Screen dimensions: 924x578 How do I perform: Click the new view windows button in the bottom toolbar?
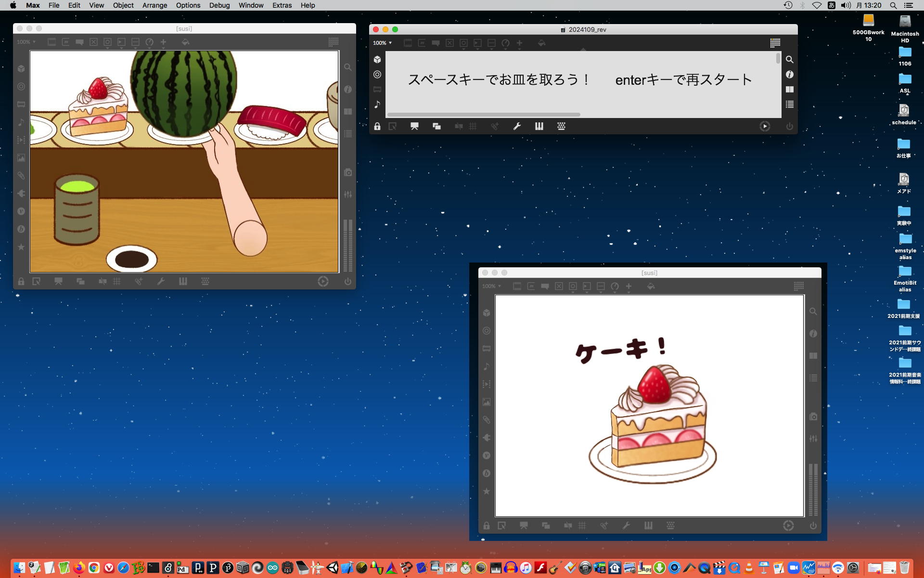point(436,127)
